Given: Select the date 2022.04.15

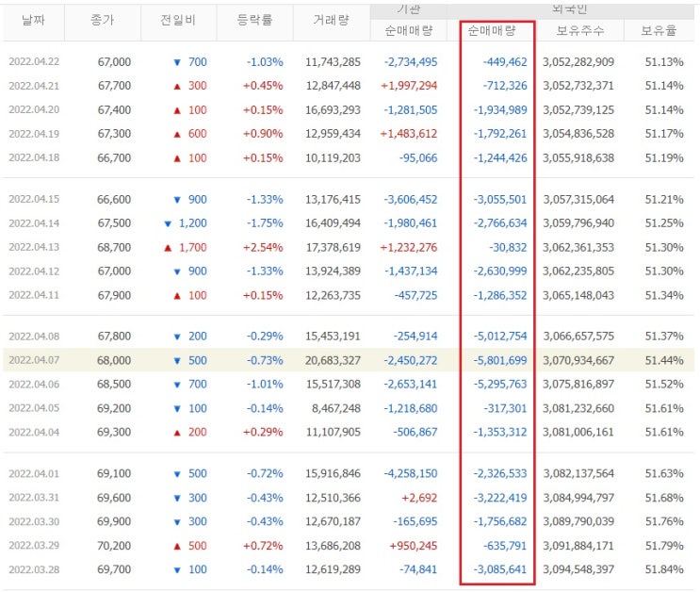Looking at the screenshot, I should point(34,199).
